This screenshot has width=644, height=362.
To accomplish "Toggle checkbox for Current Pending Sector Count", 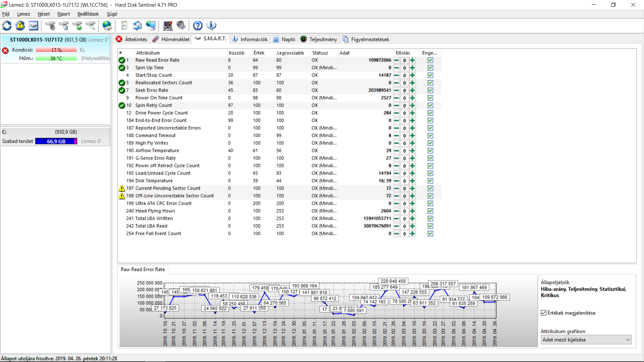I will tap(430, 188).
